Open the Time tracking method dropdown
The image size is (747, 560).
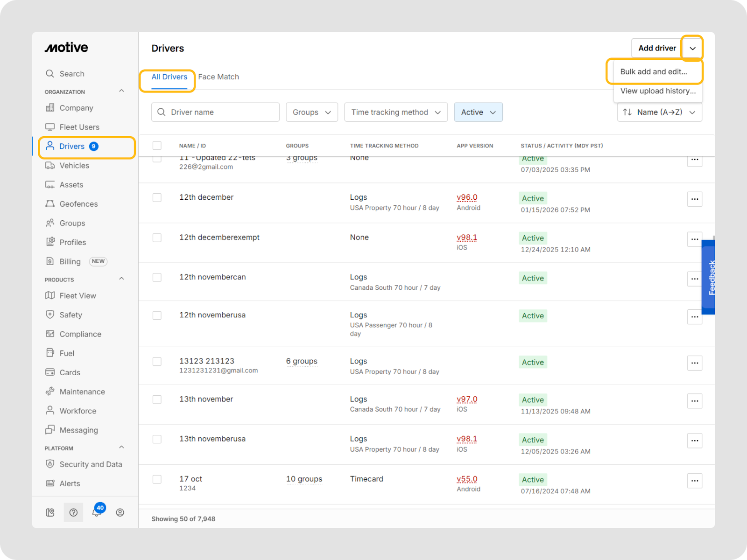(x=395, y=112)
